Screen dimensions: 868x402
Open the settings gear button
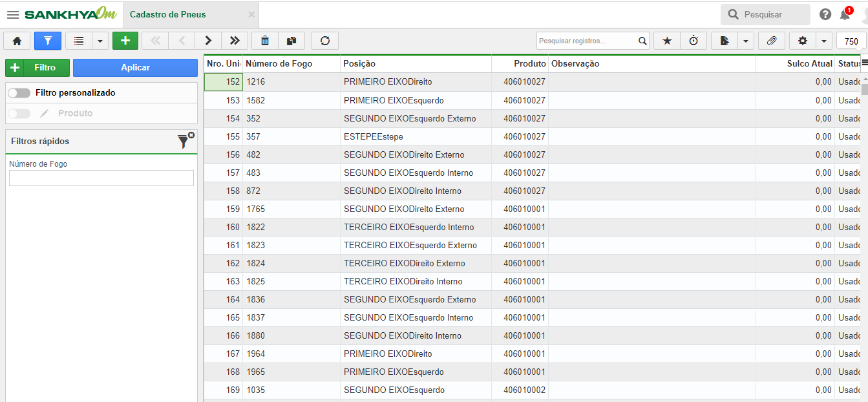tap(803, 41)
